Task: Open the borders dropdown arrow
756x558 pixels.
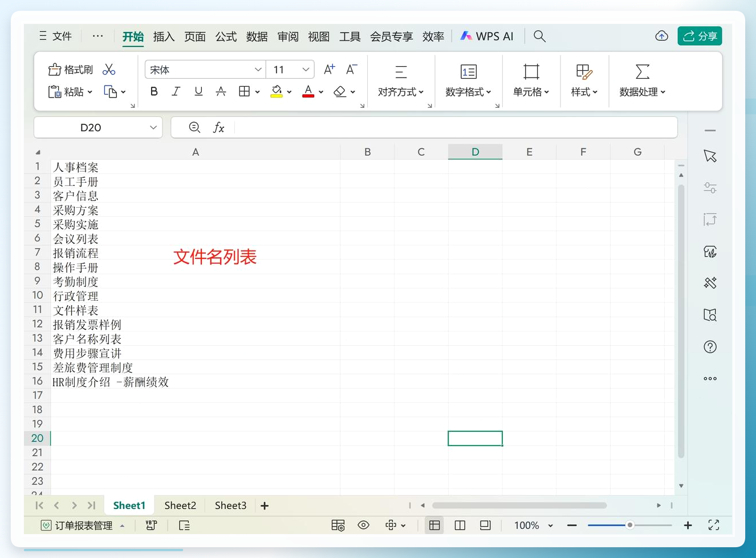Action: point(258,92)
